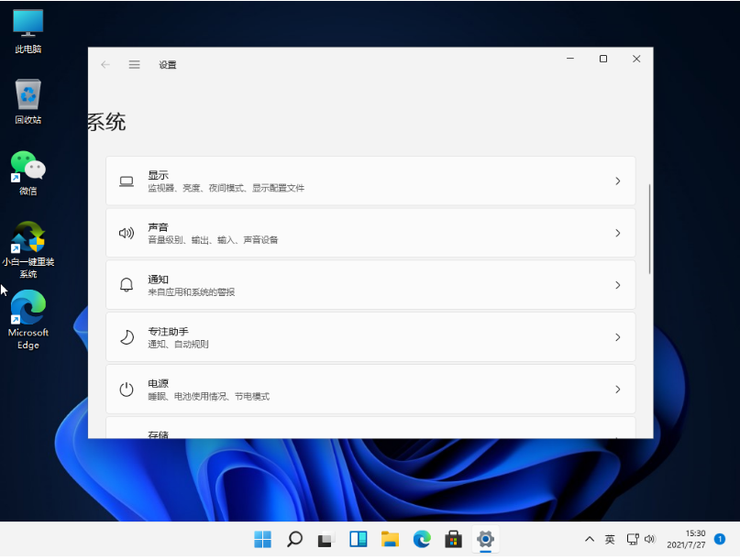Click 通知、自动规则 description text

178,345
